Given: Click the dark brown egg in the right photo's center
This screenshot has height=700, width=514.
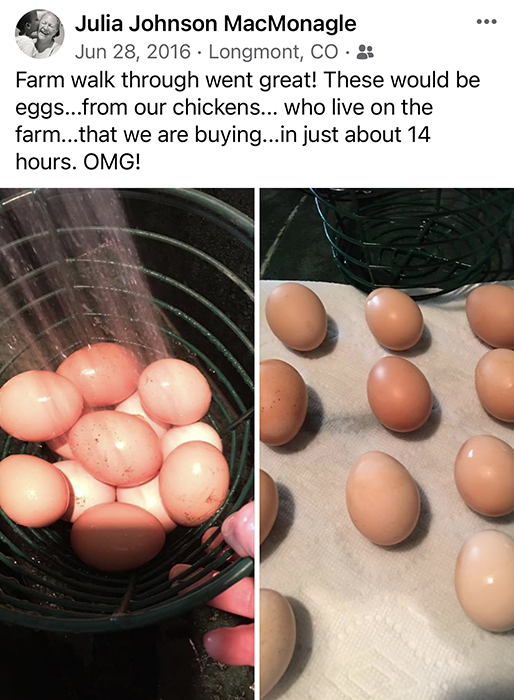Looking at the screenshot, I should coord(399,393).
